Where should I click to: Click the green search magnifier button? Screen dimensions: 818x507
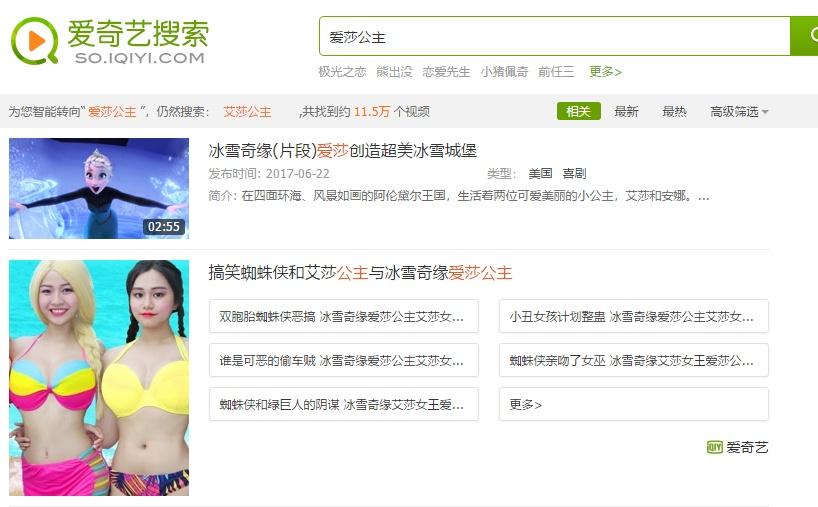(805, 36)
